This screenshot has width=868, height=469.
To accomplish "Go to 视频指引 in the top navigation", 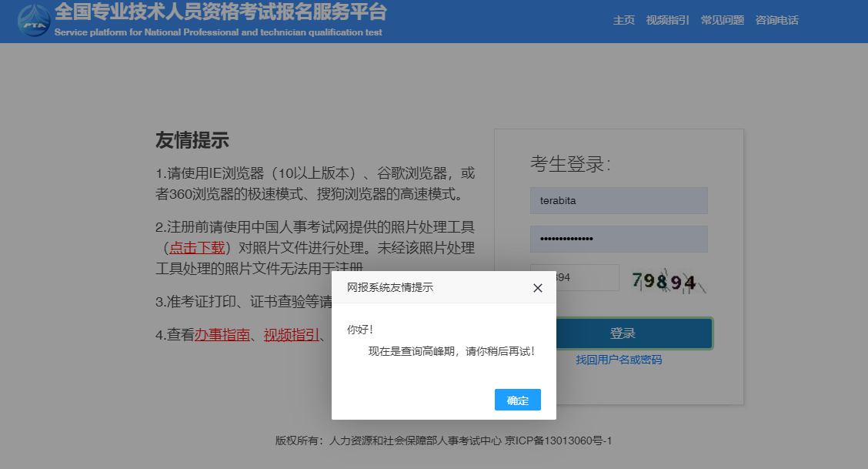I will [x=667, y=20].
